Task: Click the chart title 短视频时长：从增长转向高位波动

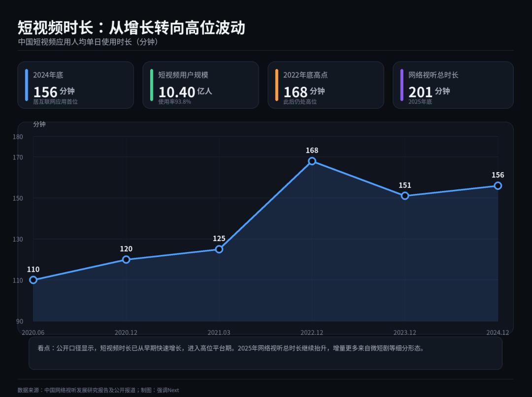Action: (132, 28)
